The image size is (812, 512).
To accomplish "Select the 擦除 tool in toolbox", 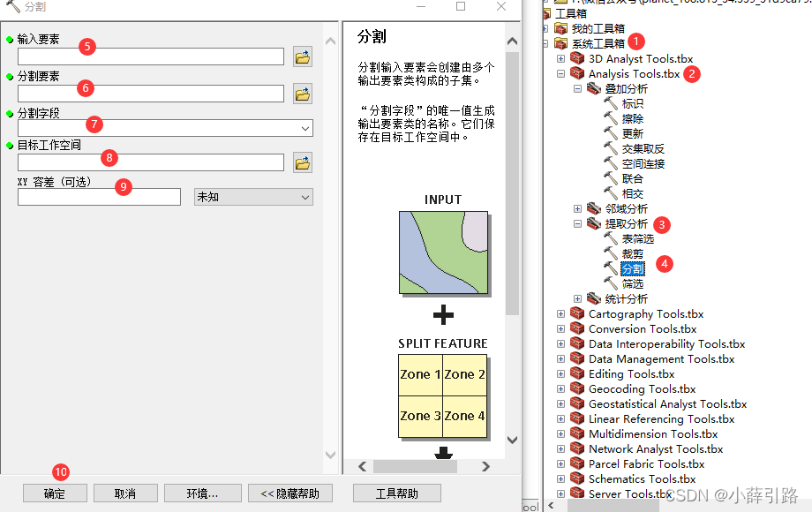I will pyautogui.click(x=632, y=119).
